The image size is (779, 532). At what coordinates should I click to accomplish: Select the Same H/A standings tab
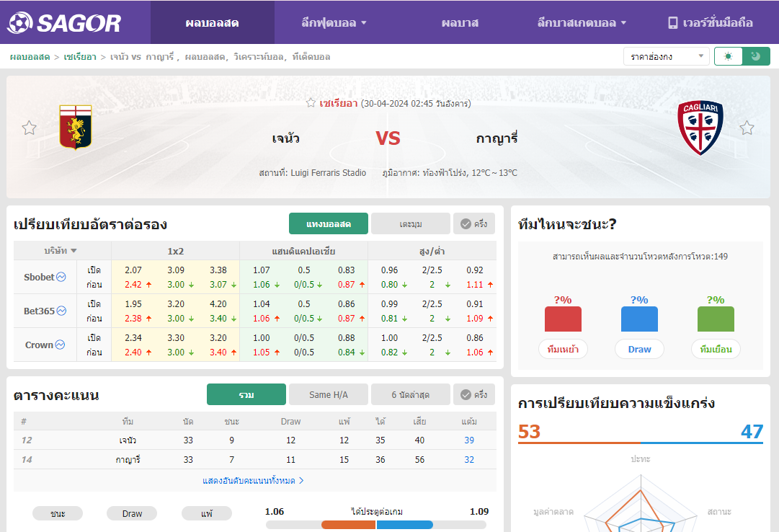coord(329,395)
